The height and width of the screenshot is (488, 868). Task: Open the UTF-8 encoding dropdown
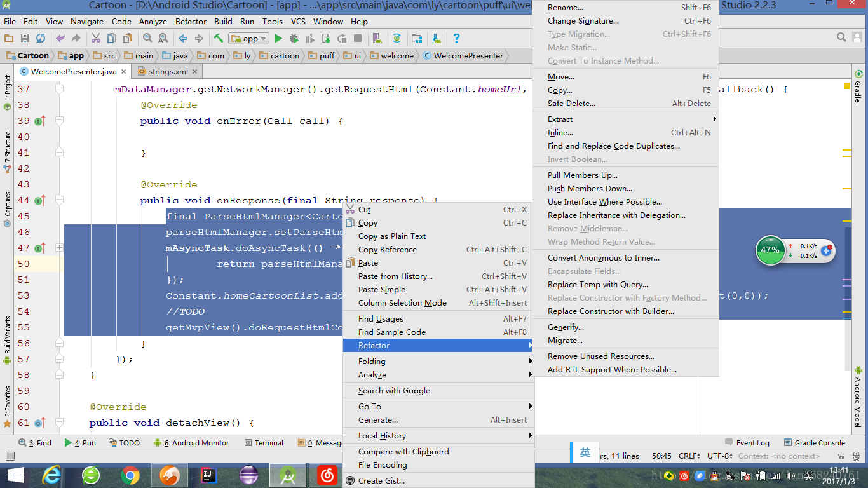coord(720,456)
